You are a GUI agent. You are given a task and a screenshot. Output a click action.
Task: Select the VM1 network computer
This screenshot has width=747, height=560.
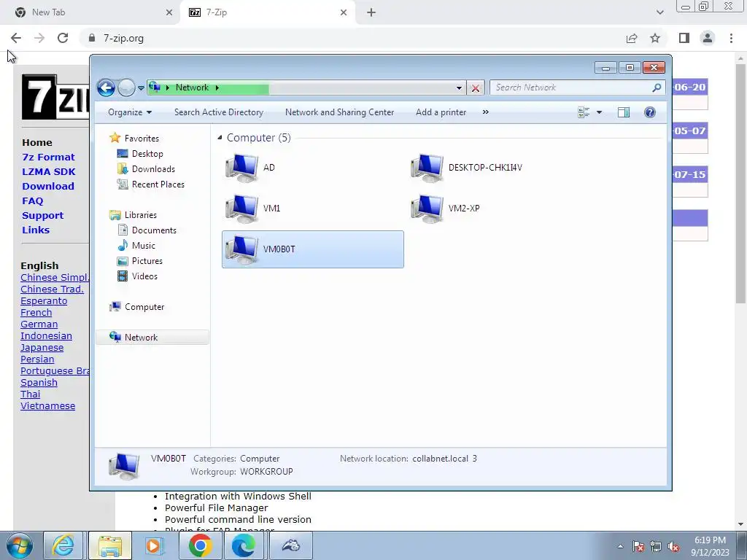click(252, 208)
